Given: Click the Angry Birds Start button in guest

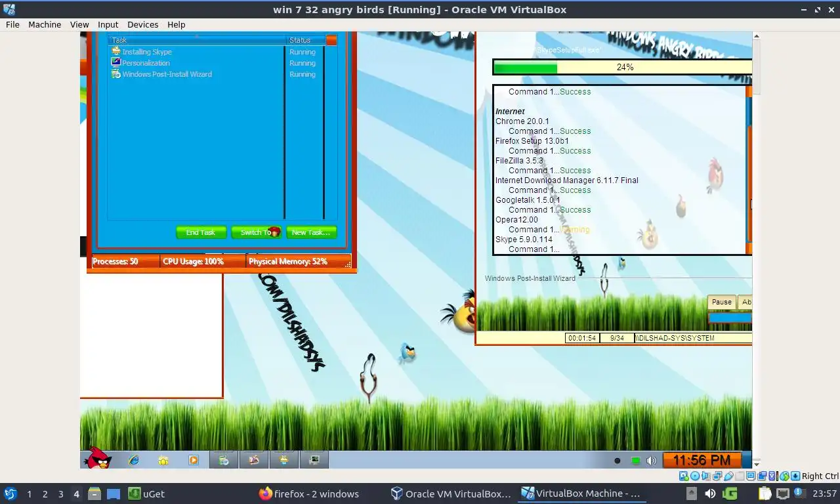Looking at the screenshot, I should point(97,459).
